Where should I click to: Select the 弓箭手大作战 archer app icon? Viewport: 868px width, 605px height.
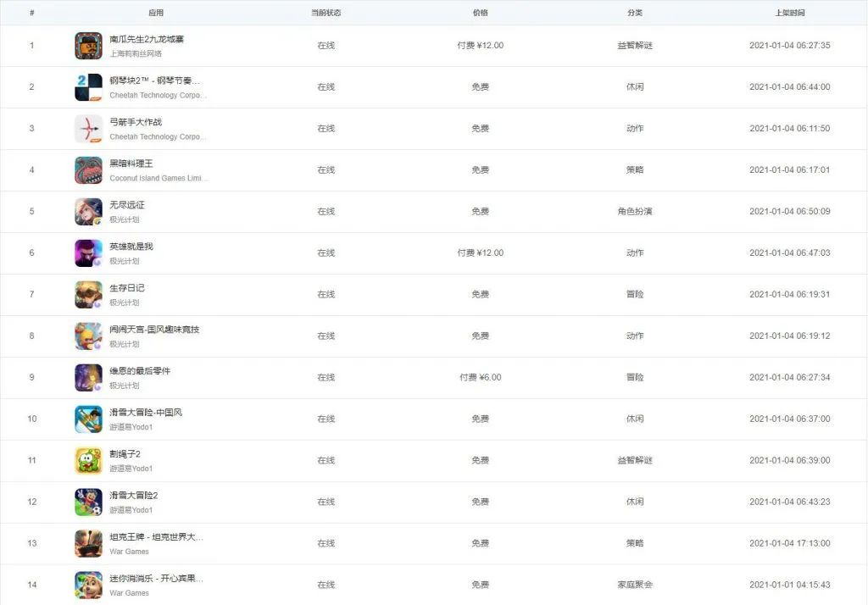coord(88,129)
